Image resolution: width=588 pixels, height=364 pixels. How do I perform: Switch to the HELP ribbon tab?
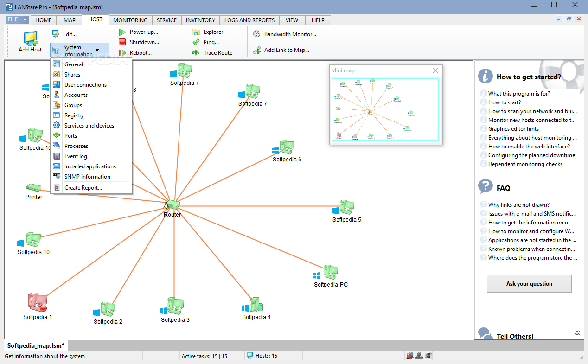coord(318,20)
